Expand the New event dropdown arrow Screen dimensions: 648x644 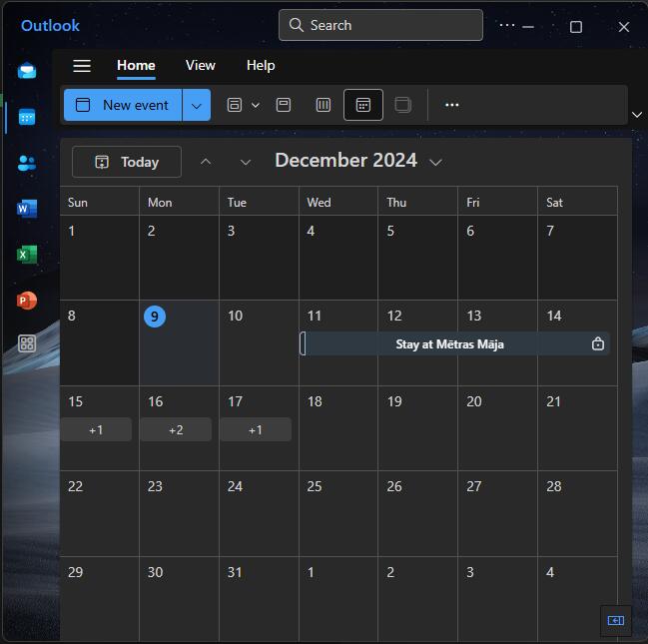(197, 105)
